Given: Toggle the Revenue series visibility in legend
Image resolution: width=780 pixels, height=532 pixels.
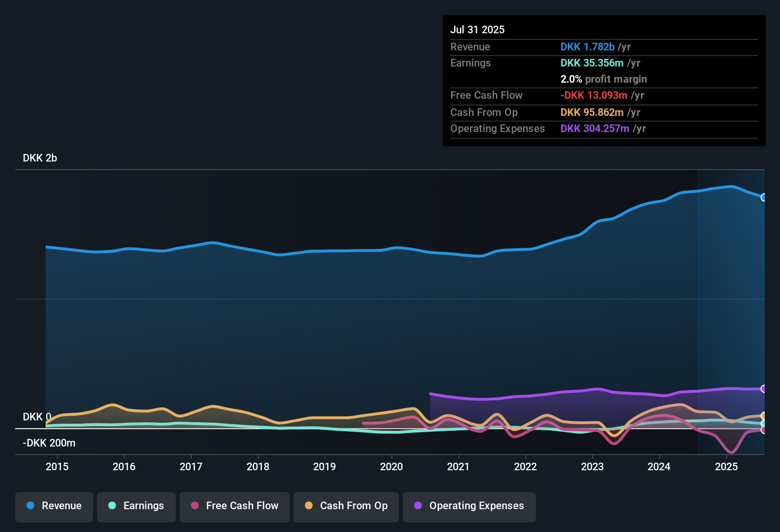Looking at the screenshot, I should pos(54,506).
